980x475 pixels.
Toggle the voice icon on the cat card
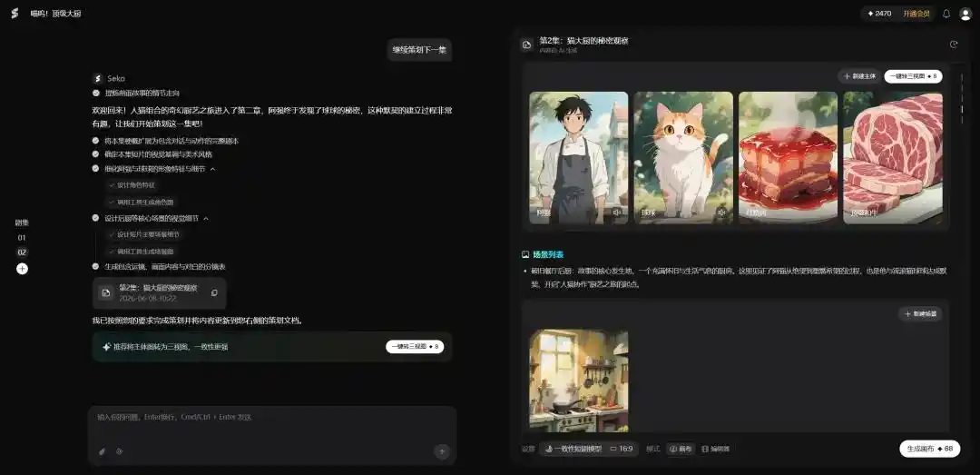point(721,213)
